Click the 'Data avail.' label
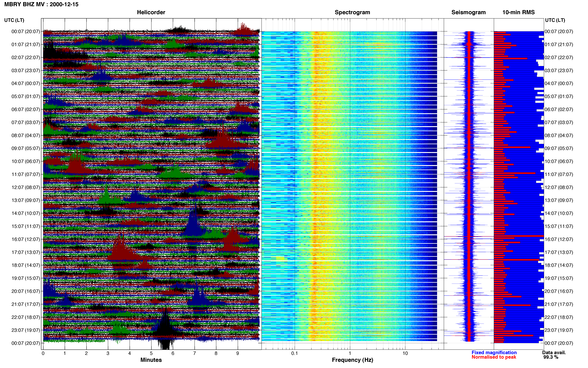The height and width of the screenshot is (368, 588). click(554, 352)
